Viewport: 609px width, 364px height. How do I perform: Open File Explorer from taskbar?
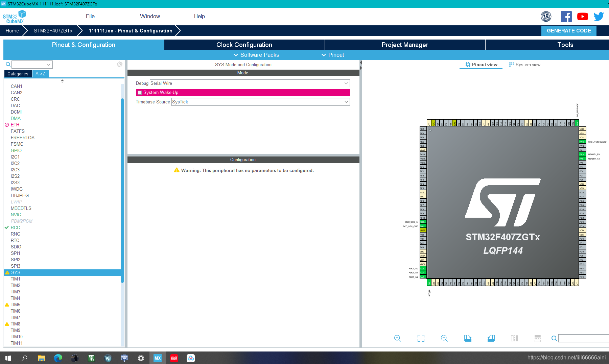tap(41, 358)
